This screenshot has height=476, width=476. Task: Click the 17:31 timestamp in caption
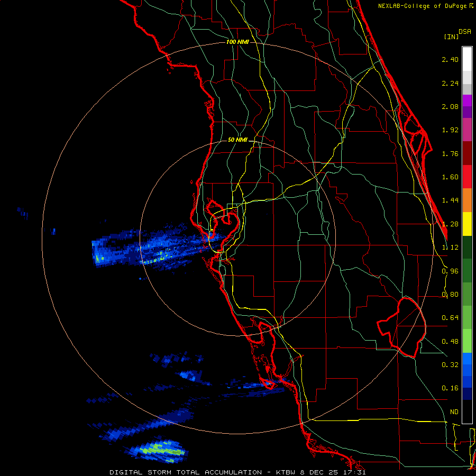(355, 472)
